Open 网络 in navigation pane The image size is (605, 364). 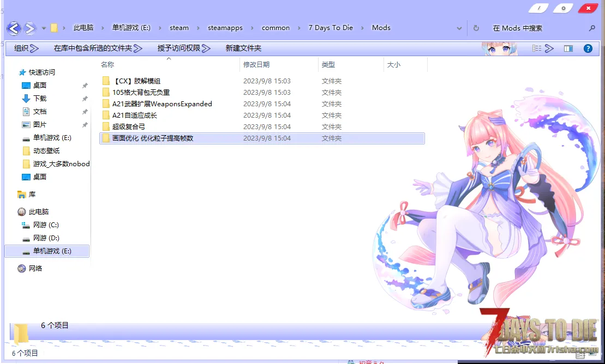[35, 269]
